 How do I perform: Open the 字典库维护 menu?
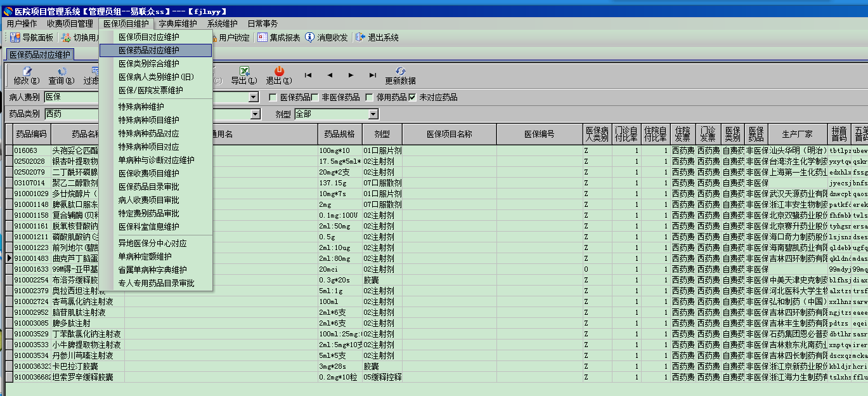point(178,23)
